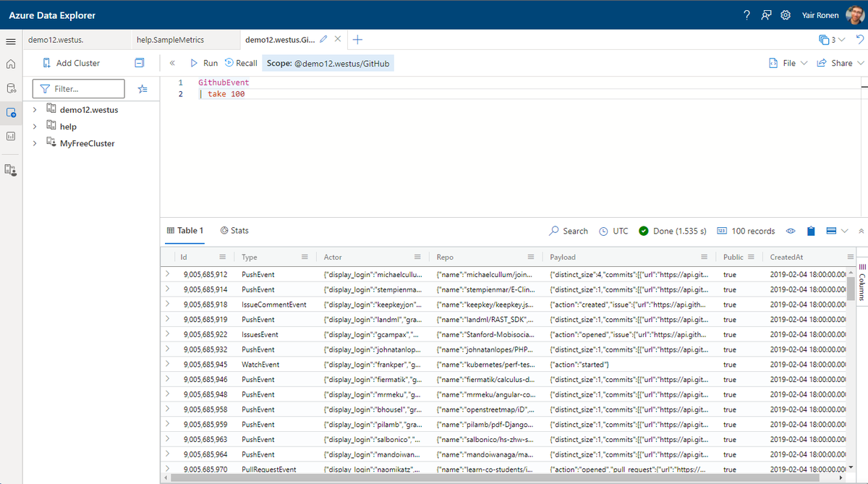Change scope @demo12.westus/GitHub

click(x=328, y=63)
